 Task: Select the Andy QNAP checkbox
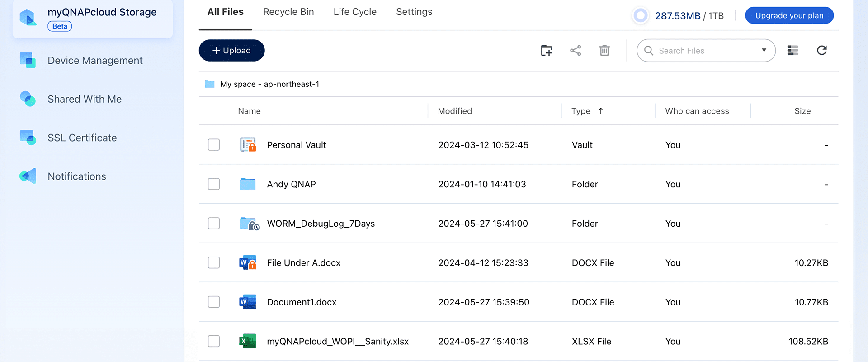[214, 184]
